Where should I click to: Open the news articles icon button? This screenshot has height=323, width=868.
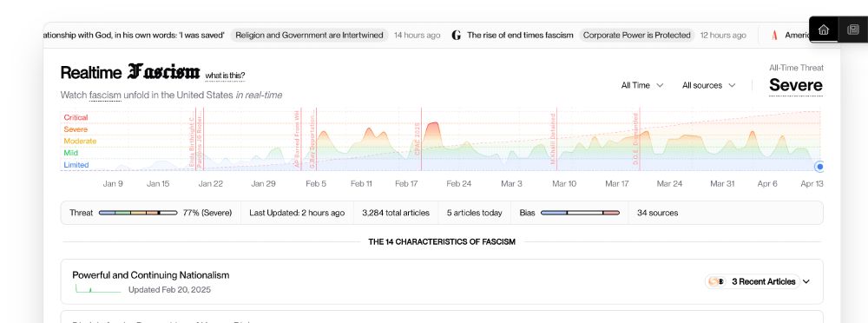coord(853,30)
